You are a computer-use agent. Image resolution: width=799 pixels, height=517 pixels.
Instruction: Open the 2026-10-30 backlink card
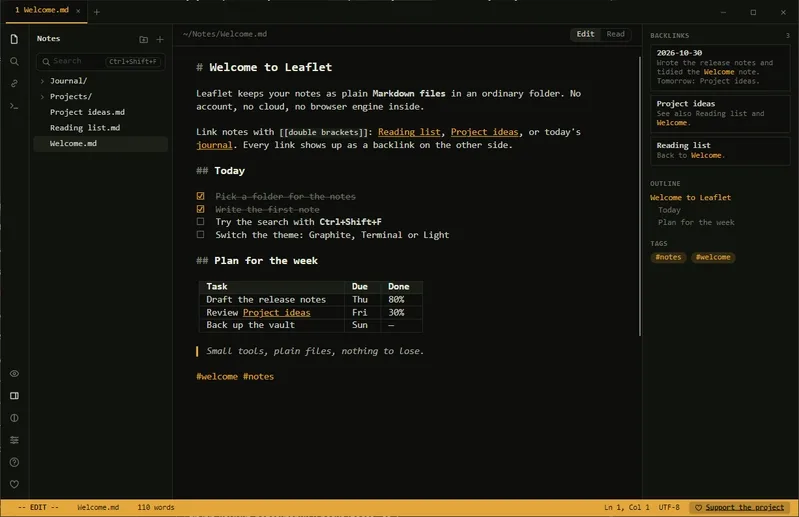click(720, 68)
